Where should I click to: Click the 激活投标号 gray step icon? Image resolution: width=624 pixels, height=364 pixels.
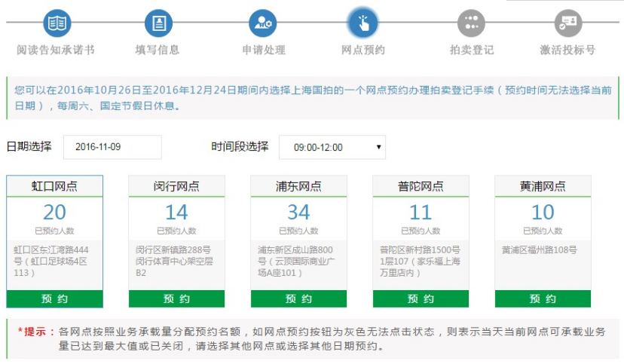[567, 23]
